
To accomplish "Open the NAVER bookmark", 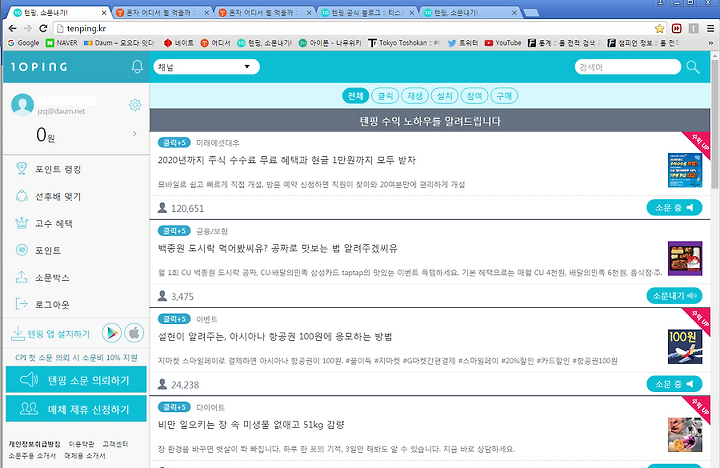I will (62, 43).
